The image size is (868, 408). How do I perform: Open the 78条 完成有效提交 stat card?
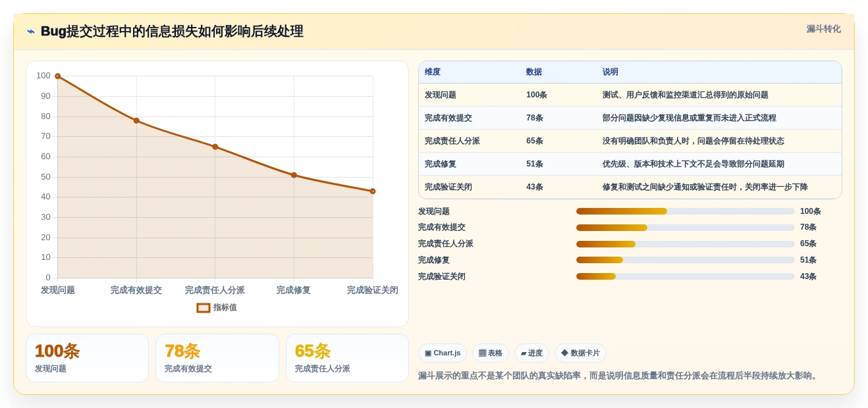[217, 358]
